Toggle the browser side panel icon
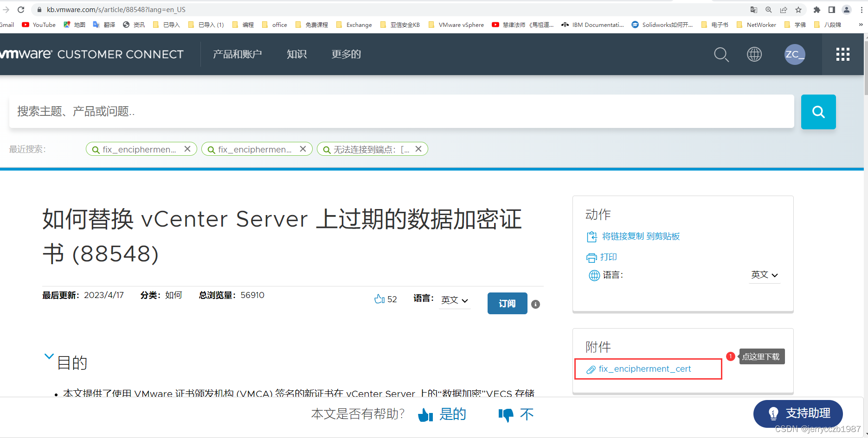The width and height of the screenshot is (868, 438). pos(832,10)
